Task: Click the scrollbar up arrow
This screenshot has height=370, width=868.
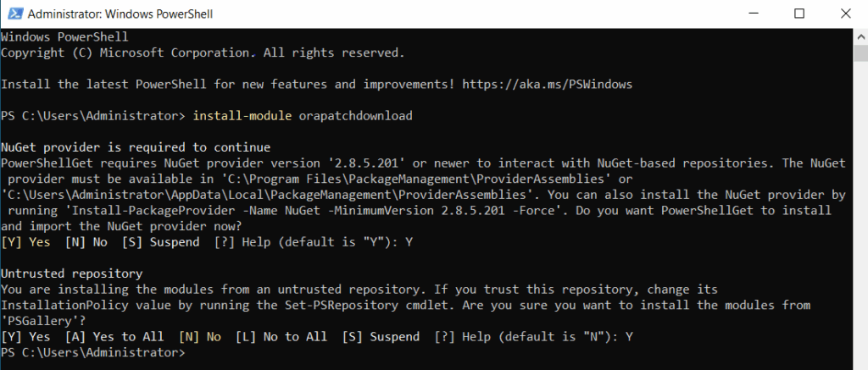Action: tap(860, 37)
